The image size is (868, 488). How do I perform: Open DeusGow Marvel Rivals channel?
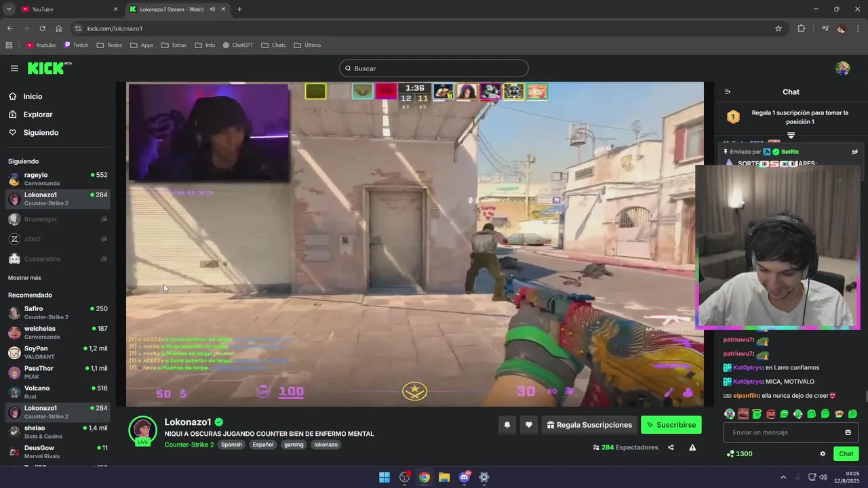point(57,451)
